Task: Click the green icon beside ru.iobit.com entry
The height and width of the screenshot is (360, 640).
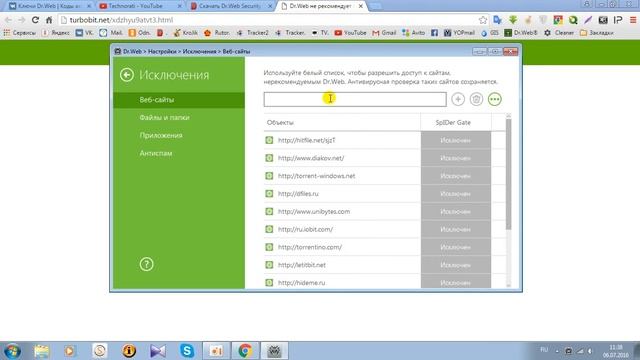Action: [x=269, y=229]
